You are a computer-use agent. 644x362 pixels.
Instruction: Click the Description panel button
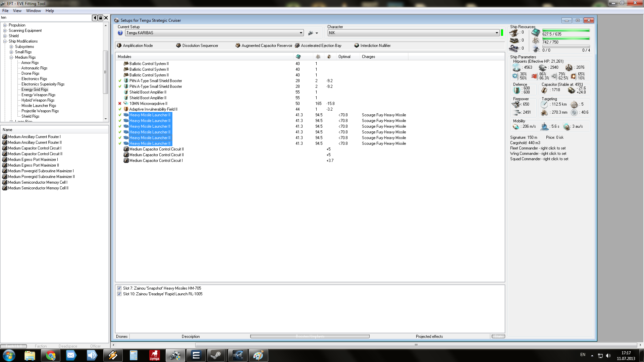[x=191, y=337]
